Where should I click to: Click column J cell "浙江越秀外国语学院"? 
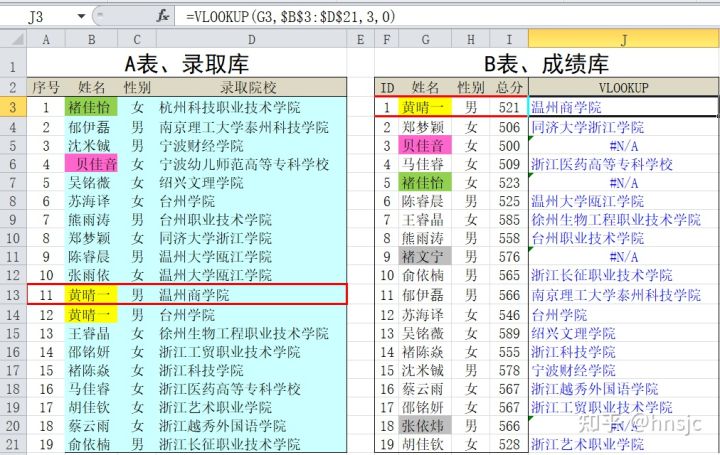(x=624, y=389)
